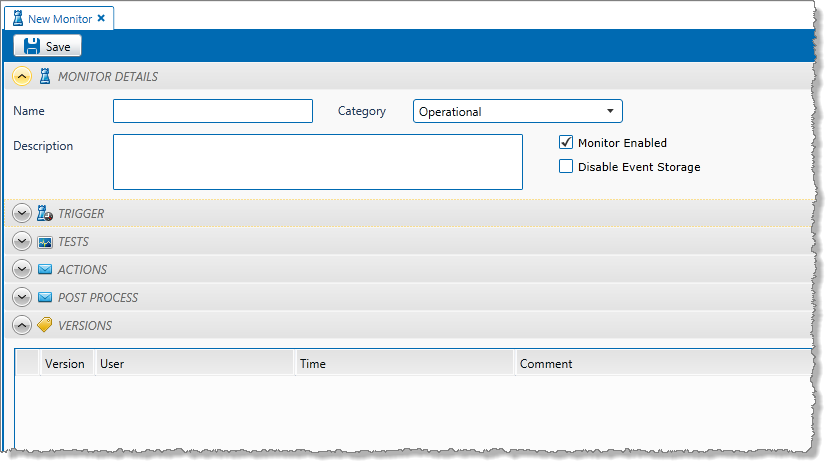Click the Actions envelope icon
The image size is (833, 468).
coord(45,269)
